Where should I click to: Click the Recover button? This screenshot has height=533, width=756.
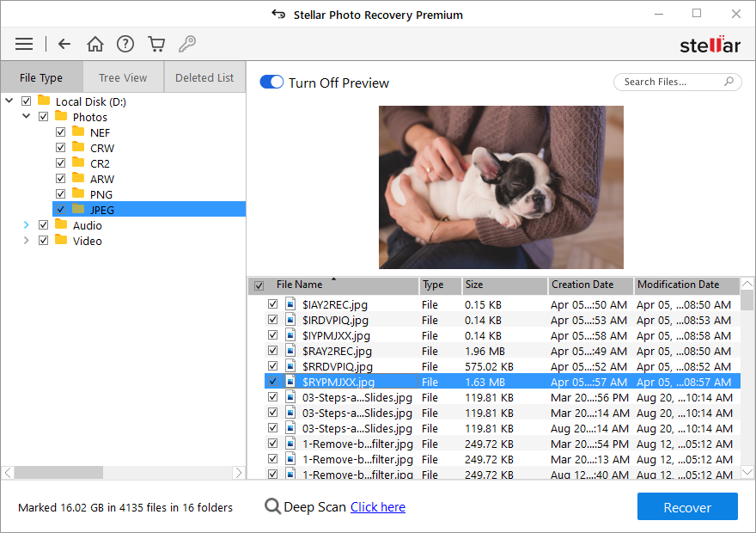click(x=687, y=506)
